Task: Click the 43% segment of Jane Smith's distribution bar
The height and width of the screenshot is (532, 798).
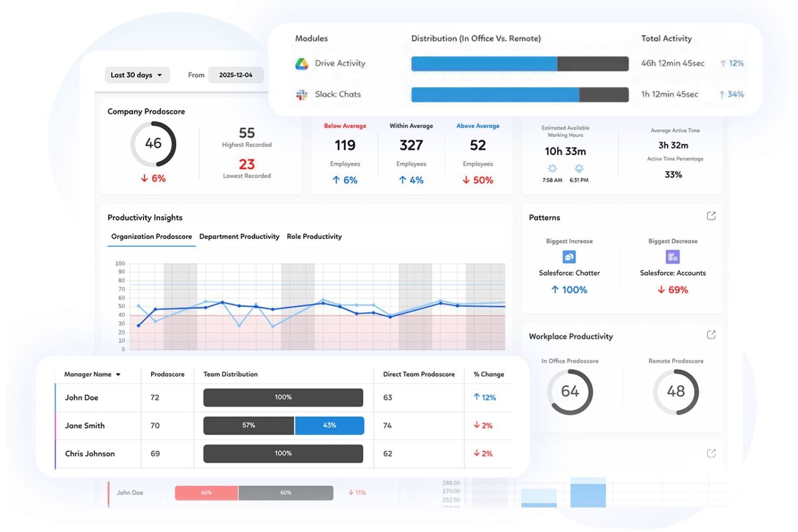Action: tap(329, 425)
